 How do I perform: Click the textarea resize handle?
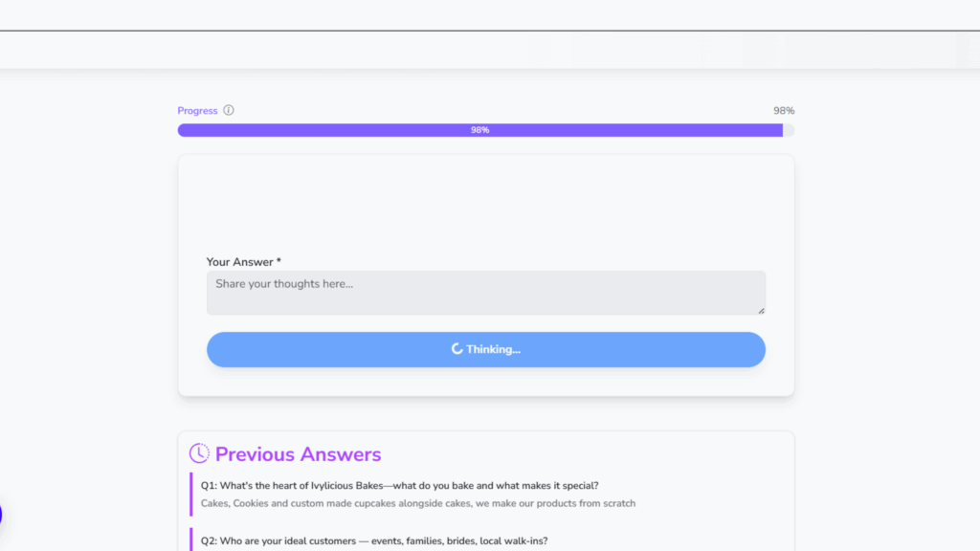pos(761,313)
